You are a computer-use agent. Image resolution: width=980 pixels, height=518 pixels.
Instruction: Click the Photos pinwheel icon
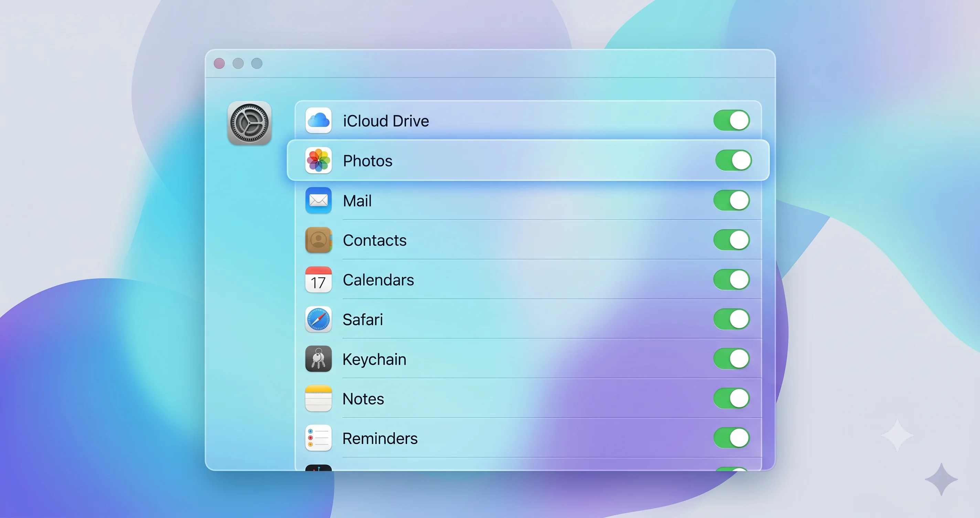pyautogui.click(x=318, y=160)
